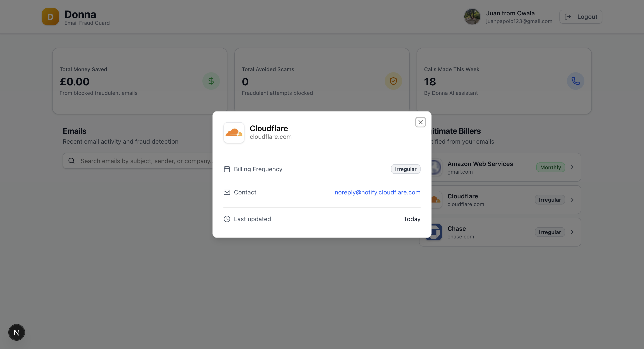Click the search magnifier icon
The height and width of the screenshot is (349, 644).
[71, 161]
